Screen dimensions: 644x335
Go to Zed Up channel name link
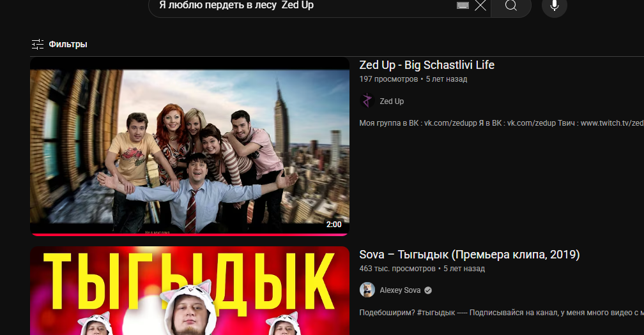point(392,101)
